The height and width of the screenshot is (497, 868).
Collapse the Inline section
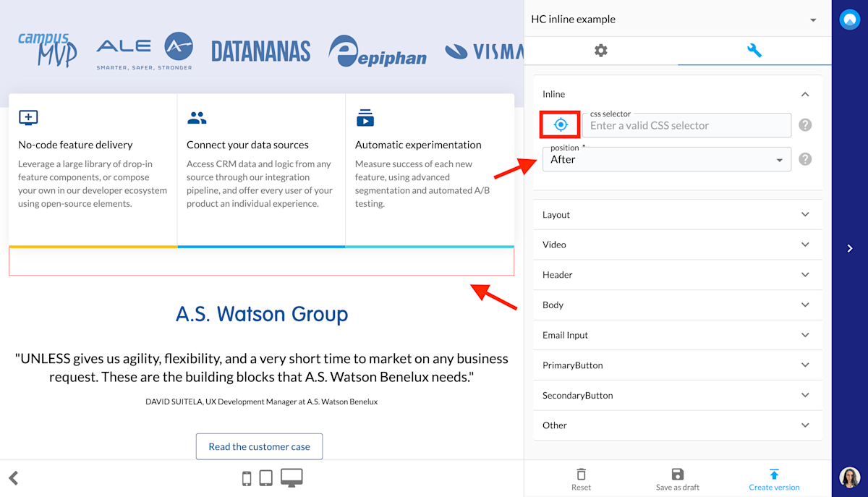click(x=805, y=94)
